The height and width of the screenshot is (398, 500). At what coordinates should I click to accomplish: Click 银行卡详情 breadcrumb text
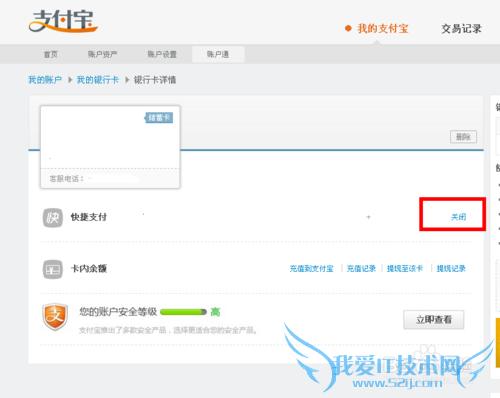(x=155, y=80)
